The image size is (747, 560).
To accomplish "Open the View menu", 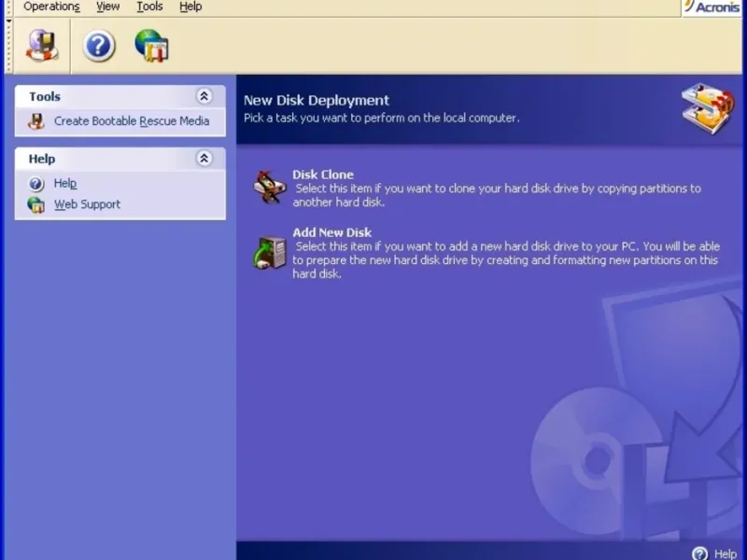I will pyautogui.click(x=107, y=7).
